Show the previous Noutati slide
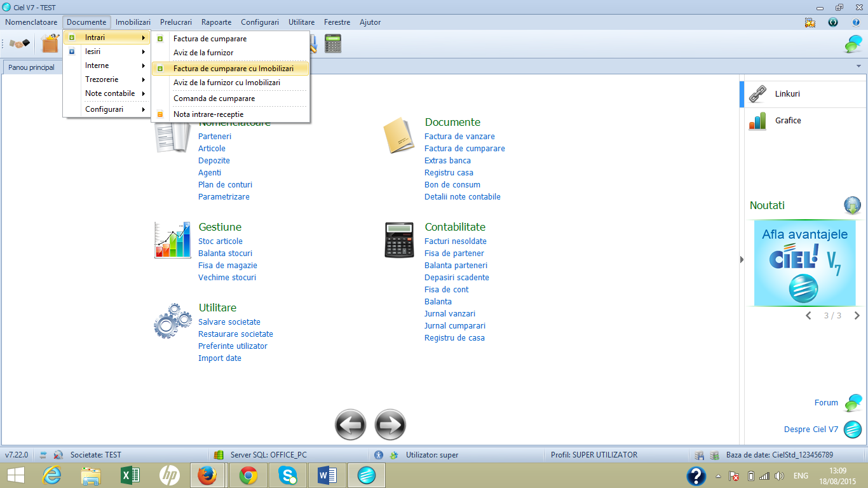The width and height of the screenshot is (868, 488). click(808, 316)
